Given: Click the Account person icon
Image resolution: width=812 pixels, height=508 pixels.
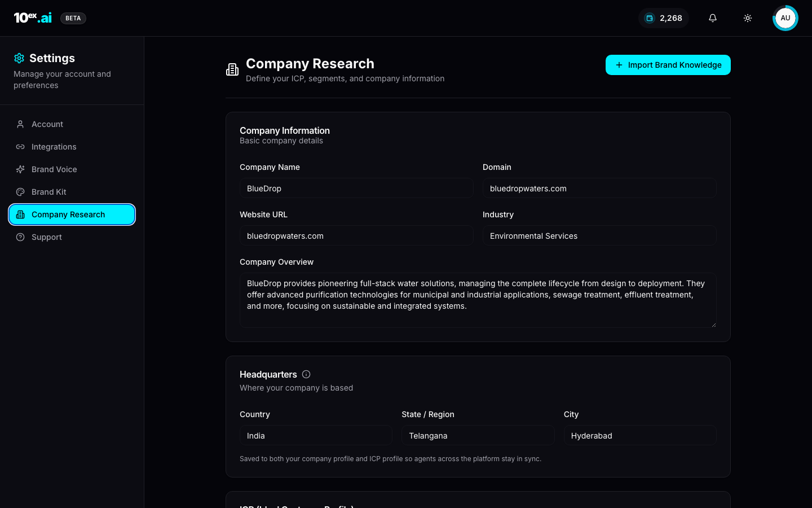Looking at the screenshot, I should 20,124.
